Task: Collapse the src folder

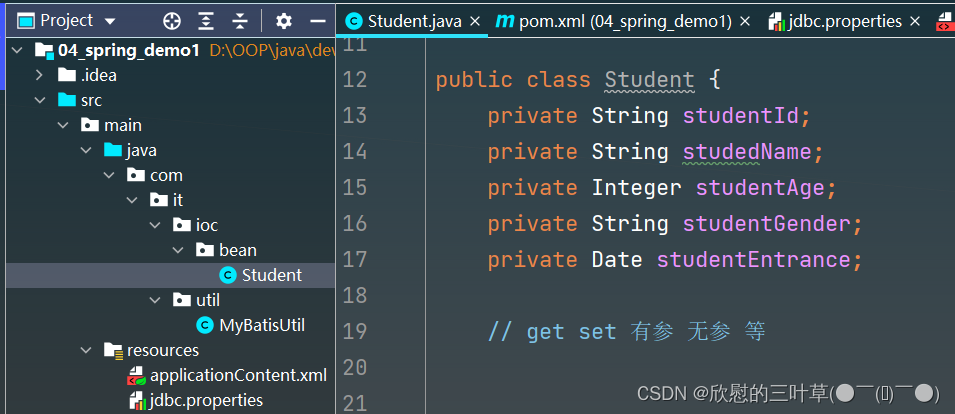Action: (x=39, y=100)
